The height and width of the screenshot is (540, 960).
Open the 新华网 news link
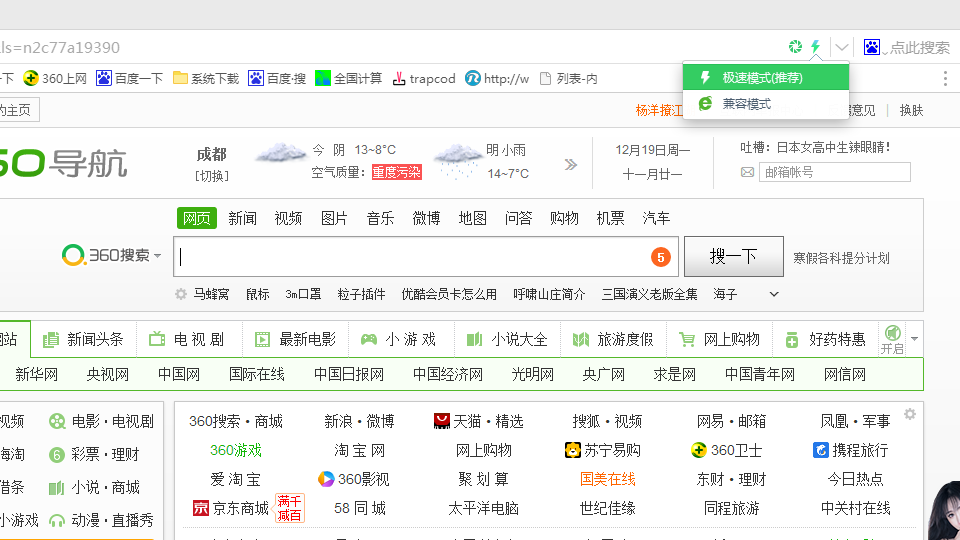pyautogui.click(x=37, y=374)
